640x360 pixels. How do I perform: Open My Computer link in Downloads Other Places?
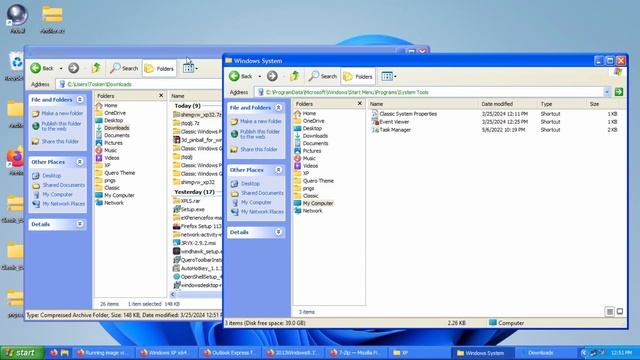pos(57,195)
